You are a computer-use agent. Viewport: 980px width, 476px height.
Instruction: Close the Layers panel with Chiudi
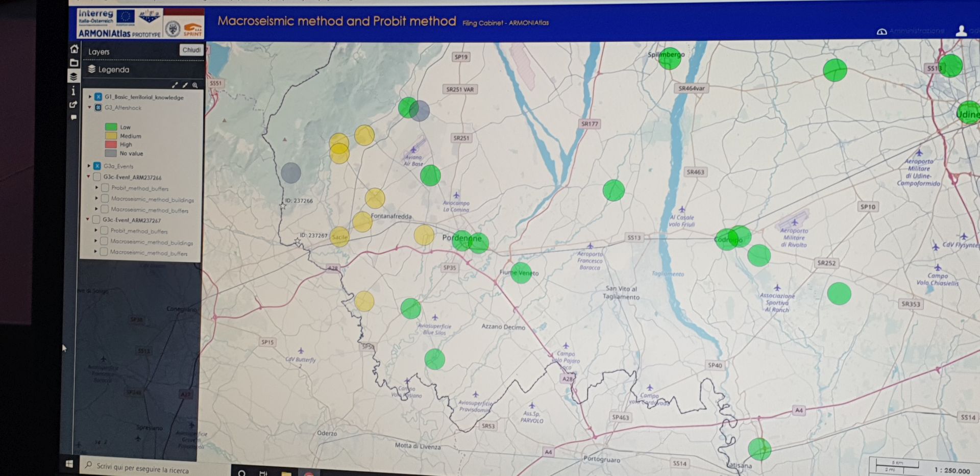[x=191, y=50]
